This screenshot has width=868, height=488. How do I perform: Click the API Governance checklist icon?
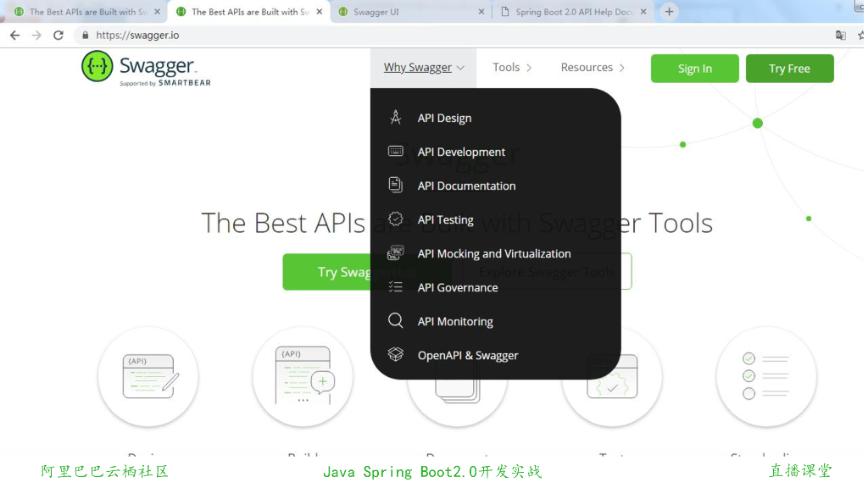tap(395, 286)
